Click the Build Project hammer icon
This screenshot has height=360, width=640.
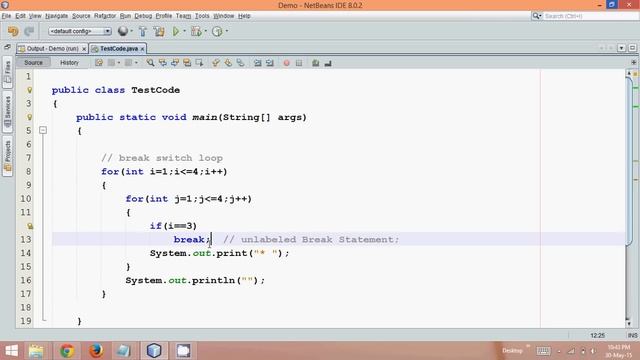coord(143,31)
